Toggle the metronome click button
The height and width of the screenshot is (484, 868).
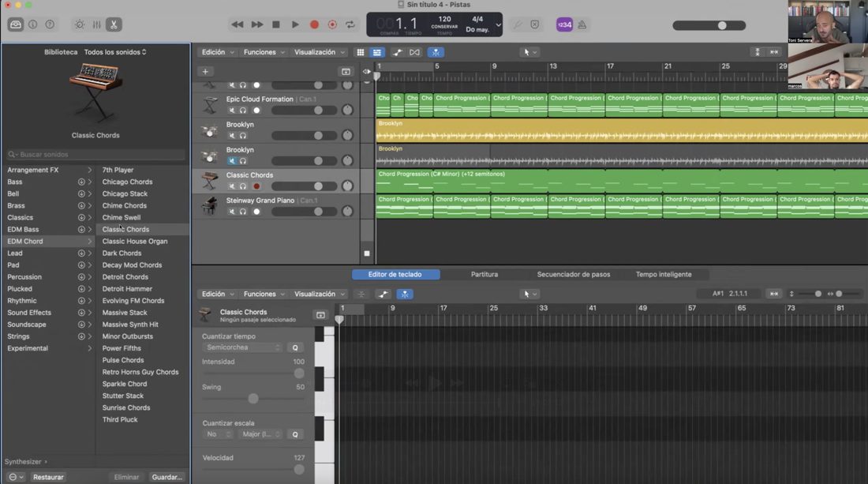pyautogui.click(x=582, y=24)
